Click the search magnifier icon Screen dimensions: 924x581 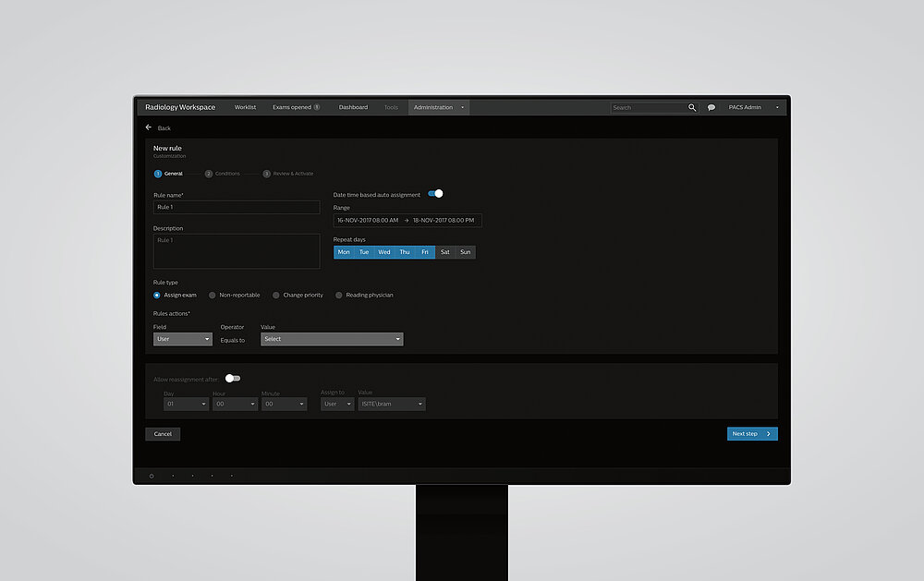(692, 107)
